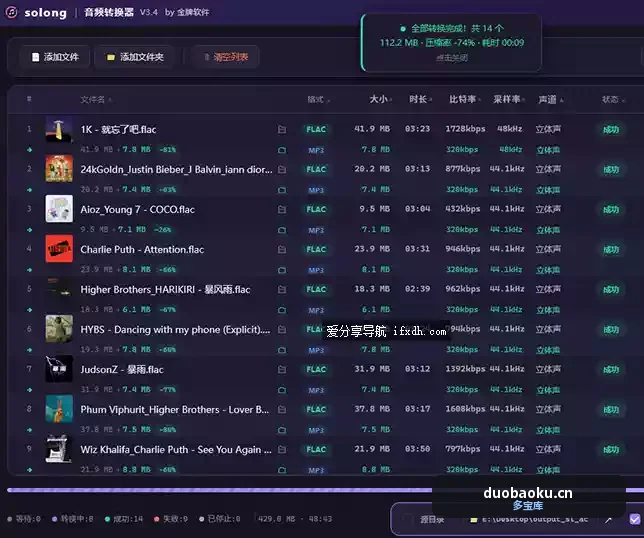644x538 pixels.
Task: Open the output directory via arrow icon
Action: [608, 520]
